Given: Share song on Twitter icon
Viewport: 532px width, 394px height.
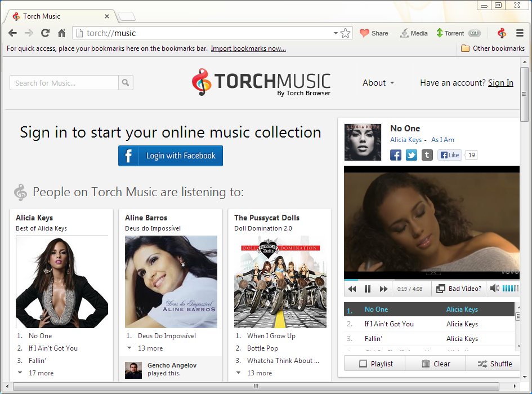Looking at the screenshot, I should point(412,155).
